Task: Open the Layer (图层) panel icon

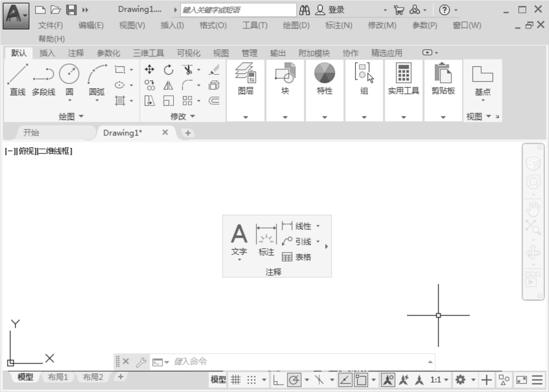Action: (x=246, y=73)
